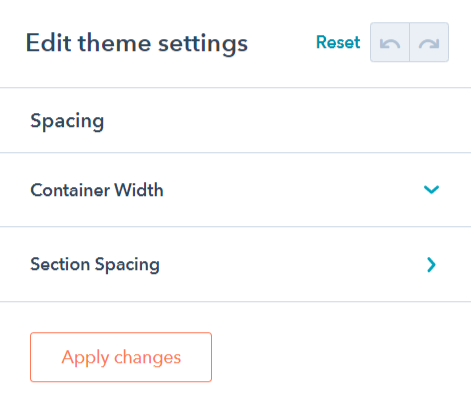Go into Section Spacing settings arrow
471x410 pixels.
click(x=431, y=265)
